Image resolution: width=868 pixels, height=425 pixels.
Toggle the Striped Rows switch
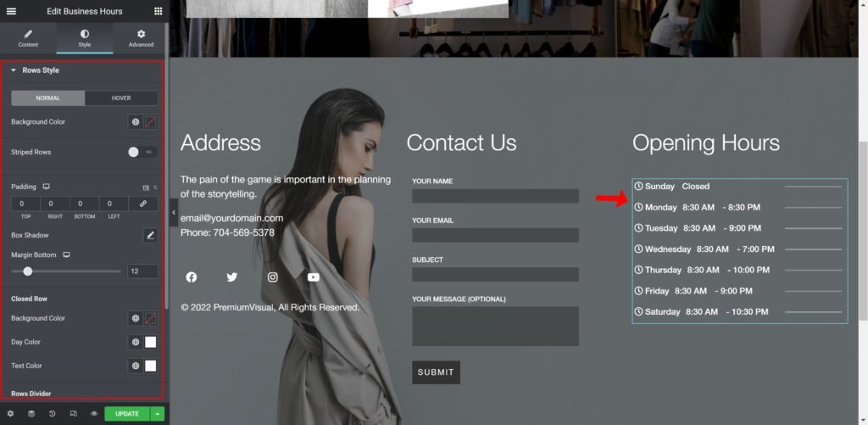pos(142,152)
